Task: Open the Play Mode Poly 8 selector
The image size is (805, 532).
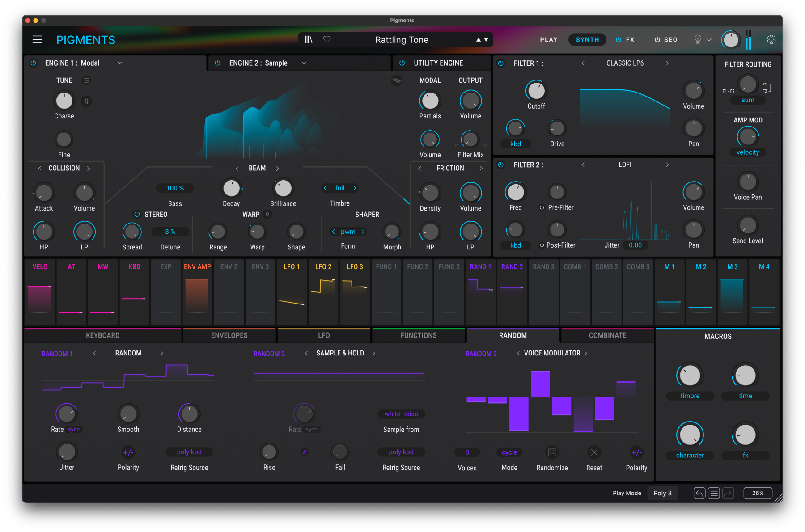Action: pyautogui.click(x=662, y=493)
